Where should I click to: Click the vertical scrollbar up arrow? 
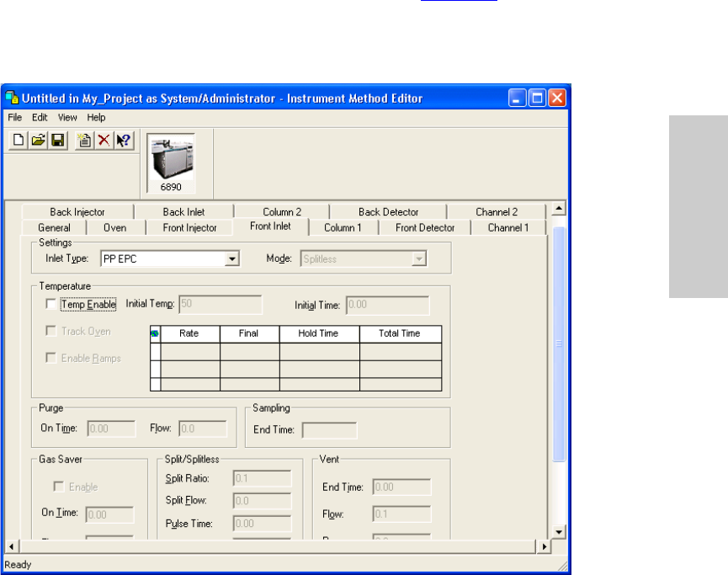pos(559,209)
